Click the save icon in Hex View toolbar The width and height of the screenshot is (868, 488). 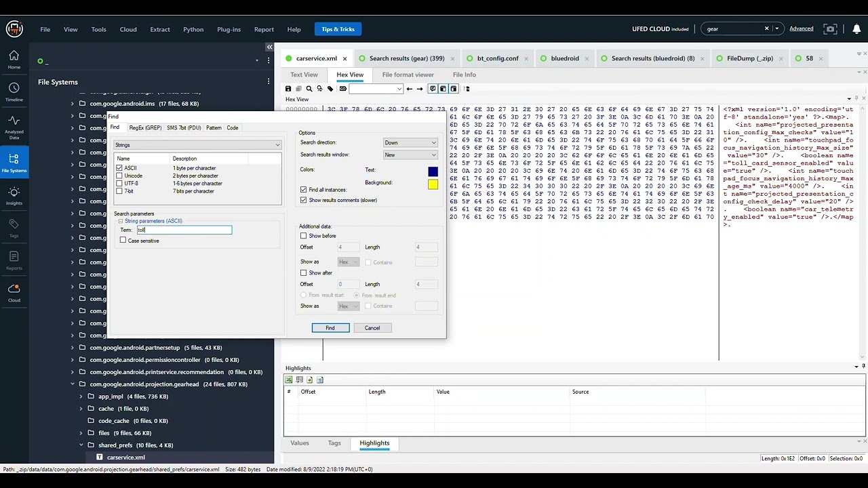tap(288, 89)
